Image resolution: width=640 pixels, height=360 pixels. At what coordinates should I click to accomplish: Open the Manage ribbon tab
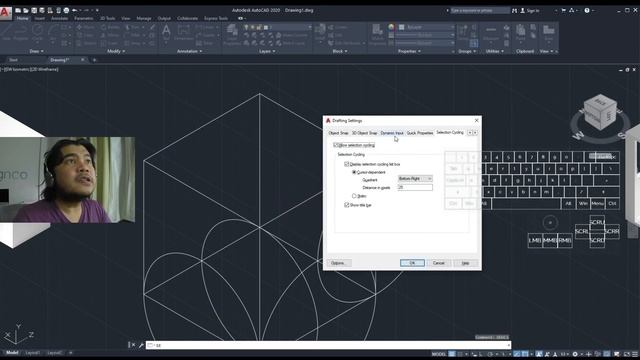coord(144,18)
